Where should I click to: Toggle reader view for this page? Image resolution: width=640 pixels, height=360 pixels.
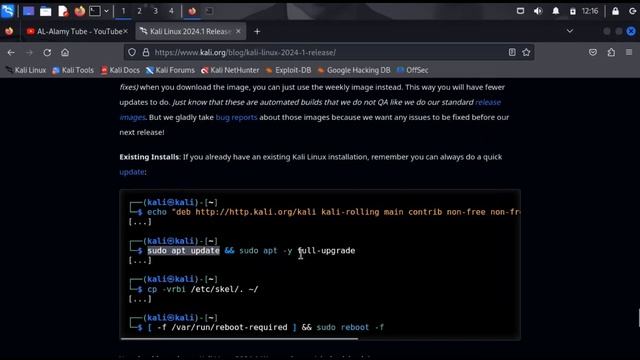(x=512, y=52)
